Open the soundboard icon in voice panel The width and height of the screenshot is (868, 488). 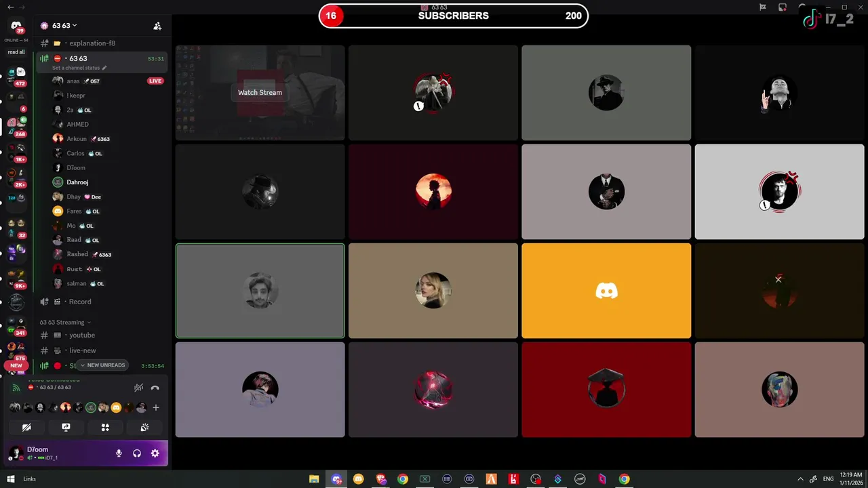(x=144, y=428)
